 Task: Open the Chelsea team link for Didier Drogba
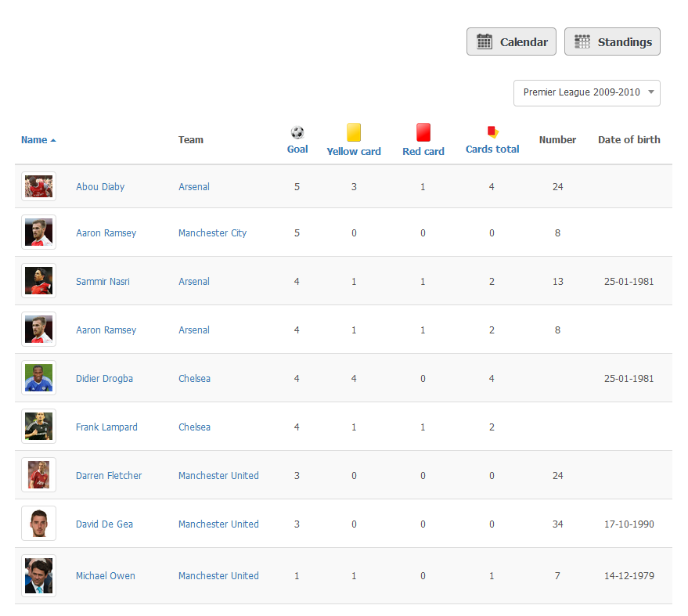point(194,379)
